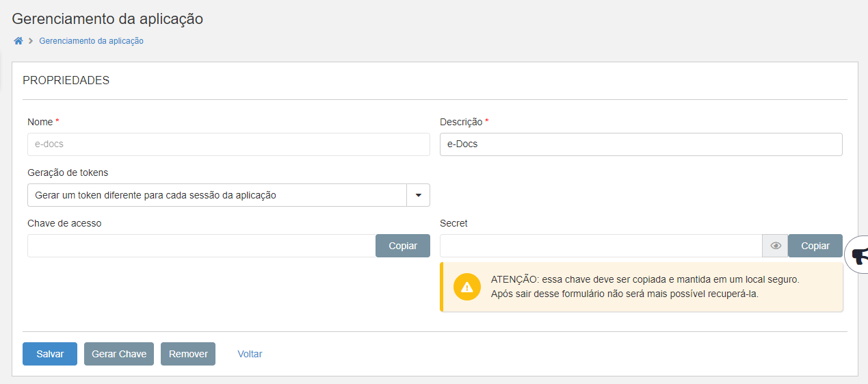This screenshot has height=384, width=868.
Task: Click the Nome input field
Action: pos(228,144)
